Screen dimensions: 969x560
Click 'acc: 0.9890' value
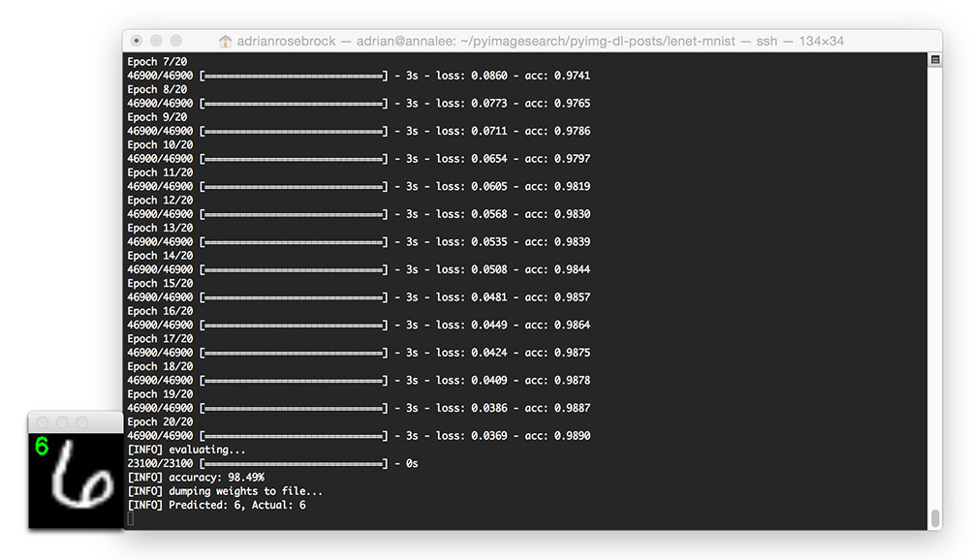557,436
